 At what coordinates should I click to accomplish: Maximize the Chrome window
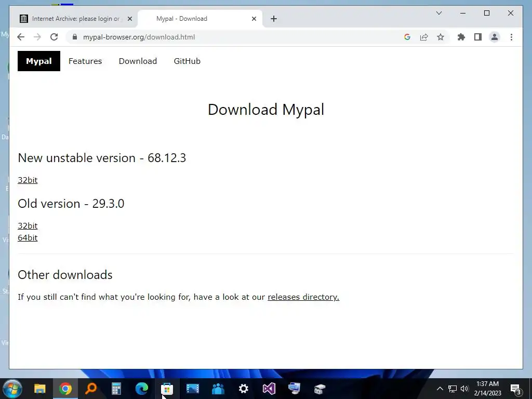point(486,13)
